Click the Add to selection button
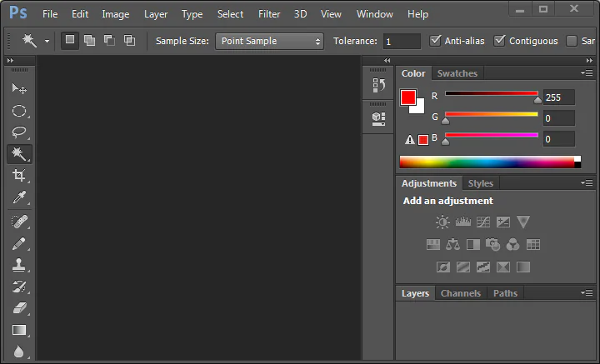 tap(89, 41)
